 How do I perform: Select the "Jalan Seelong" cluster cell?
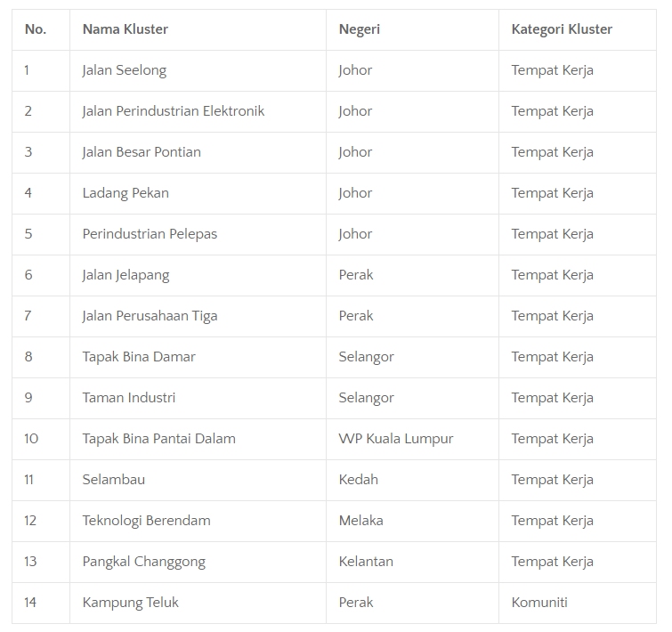pos(124,70)
